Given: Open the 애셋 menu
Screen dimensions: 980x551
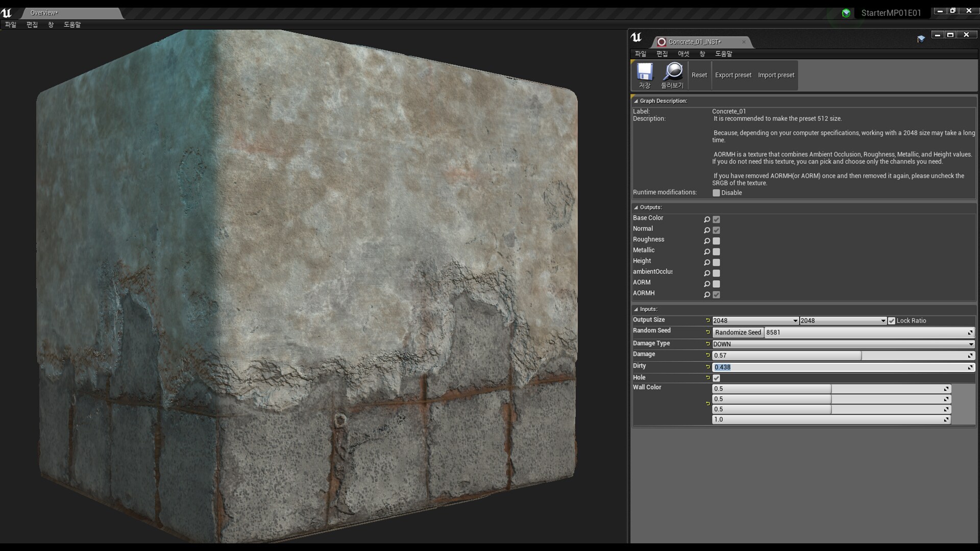Looking at the screenshot, I should 682,54.
